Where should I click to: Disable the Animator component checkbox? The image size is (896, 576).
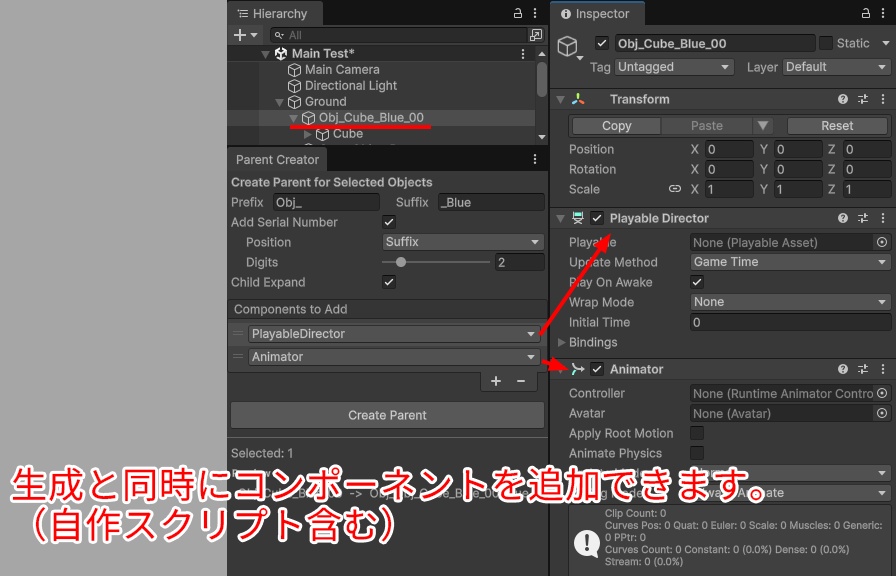tap(597, 369)
